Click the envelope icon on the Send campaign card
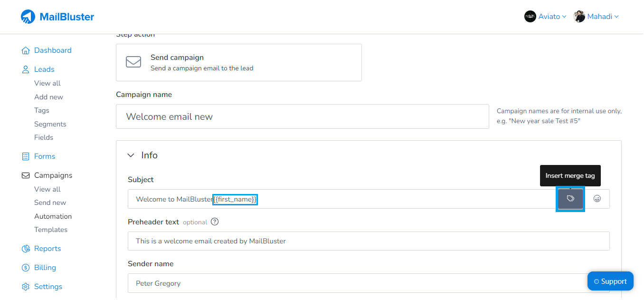644x300 pixels. coord(133,62)
